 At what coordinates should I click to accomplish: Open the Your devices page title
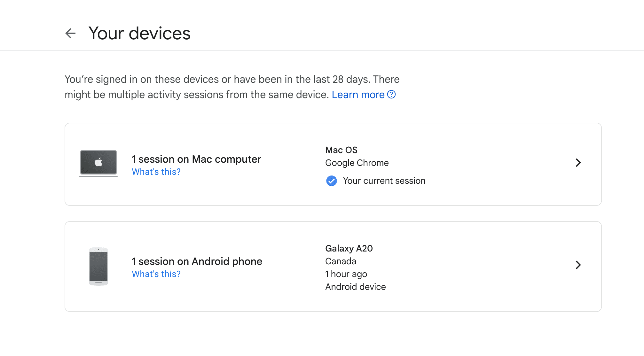(139, 33)
